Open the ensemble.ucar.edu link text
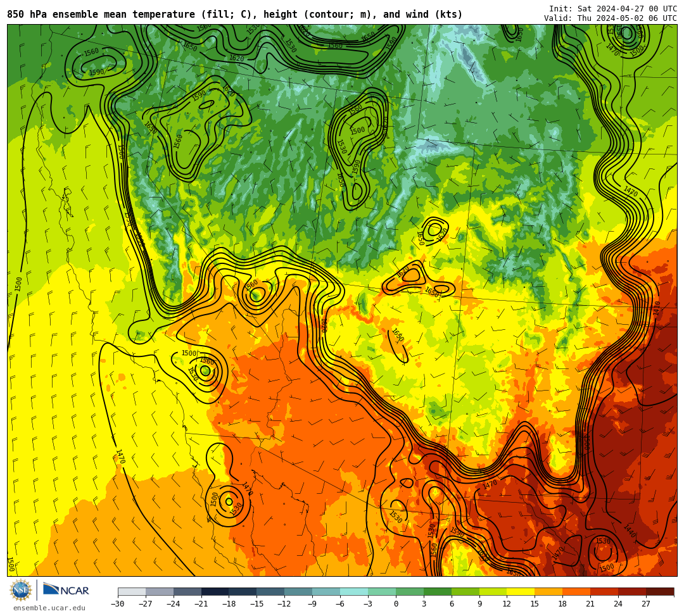The image size is (684, 616). [x=49, y=608]
